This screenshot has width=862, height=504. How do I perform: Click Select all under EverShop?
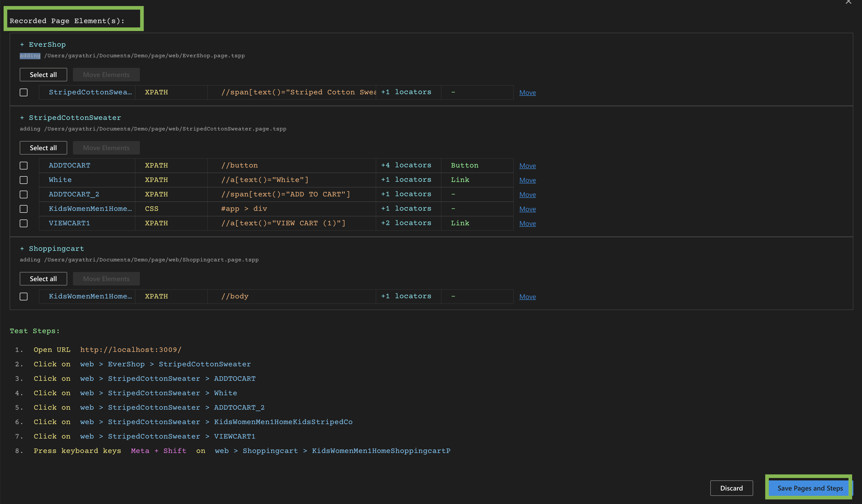tap(43, 75)
